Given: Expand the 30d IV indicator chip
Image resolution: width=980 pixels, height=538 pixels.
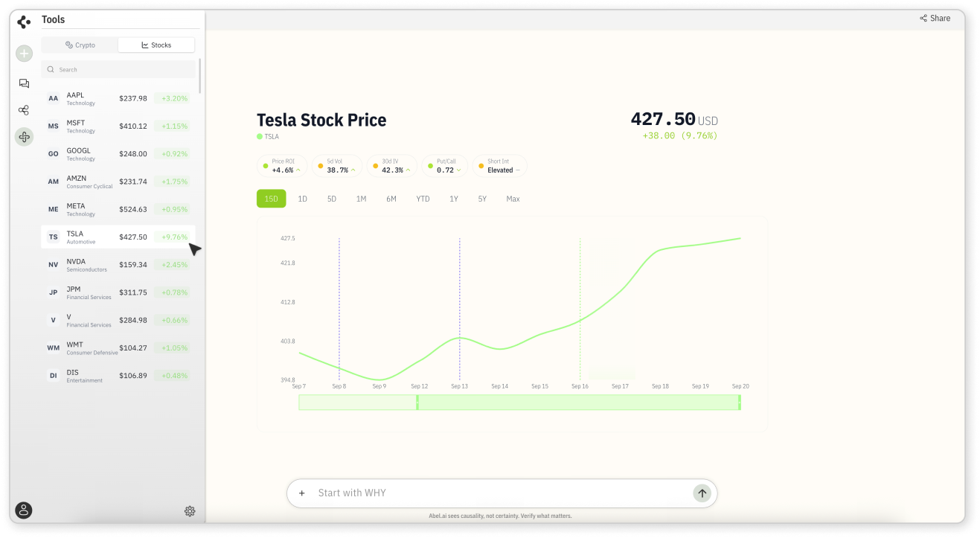Looking at the screenshot, I should tap(391, 166).
